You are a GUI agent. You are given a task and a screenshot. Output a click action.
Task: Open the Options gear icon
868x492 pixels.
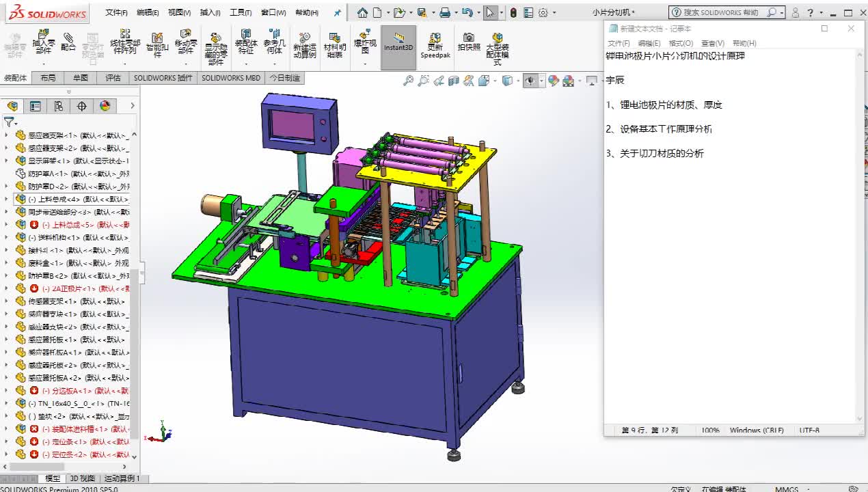click(x=543, y=12)
